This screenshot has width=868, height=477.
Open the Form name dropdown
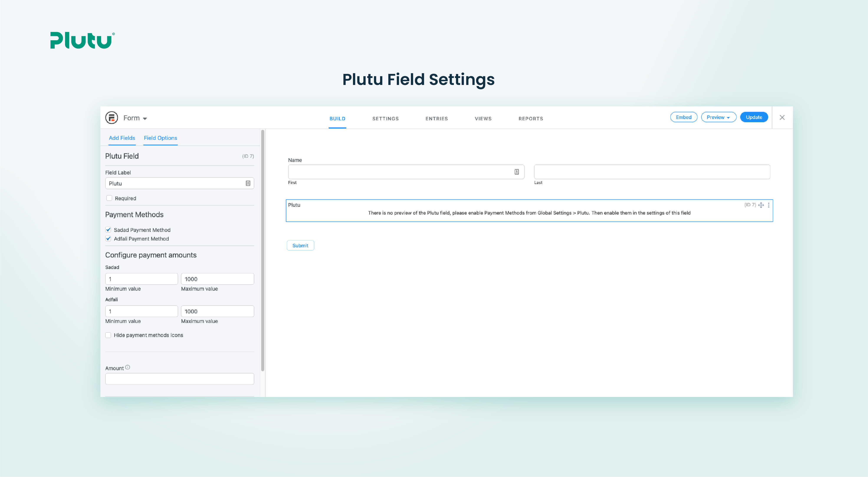click(x=135, y=118)
